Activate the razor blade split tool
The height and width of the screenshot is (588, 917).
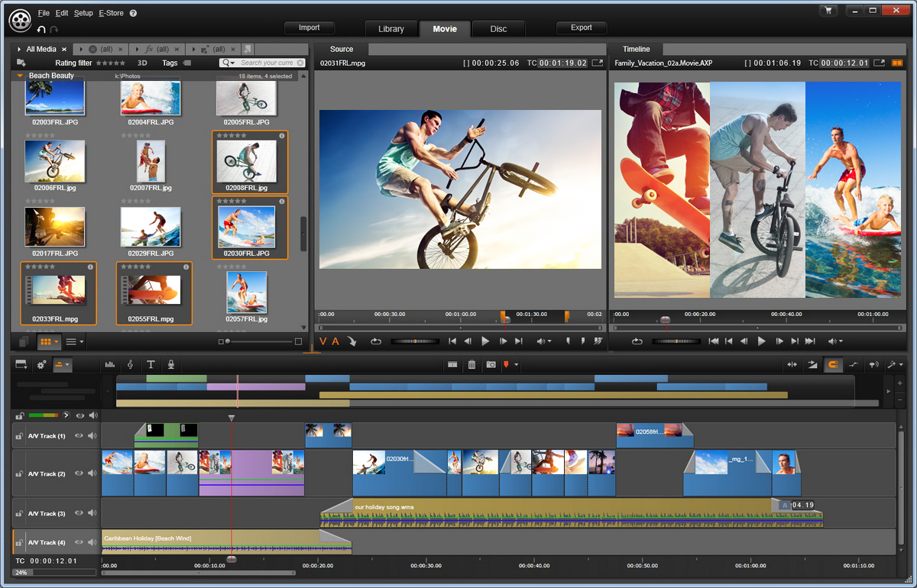pos(452,364)
